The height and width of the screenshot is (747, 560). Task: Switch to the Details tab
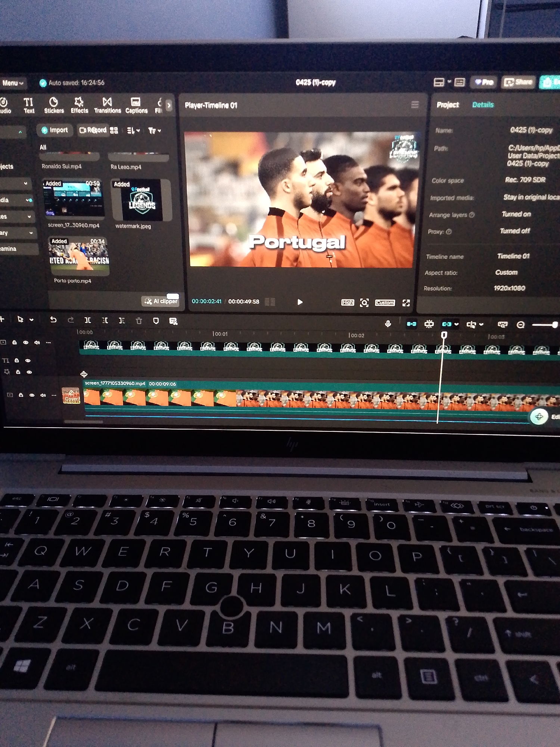pyautogui.click(x=483, y=105)
